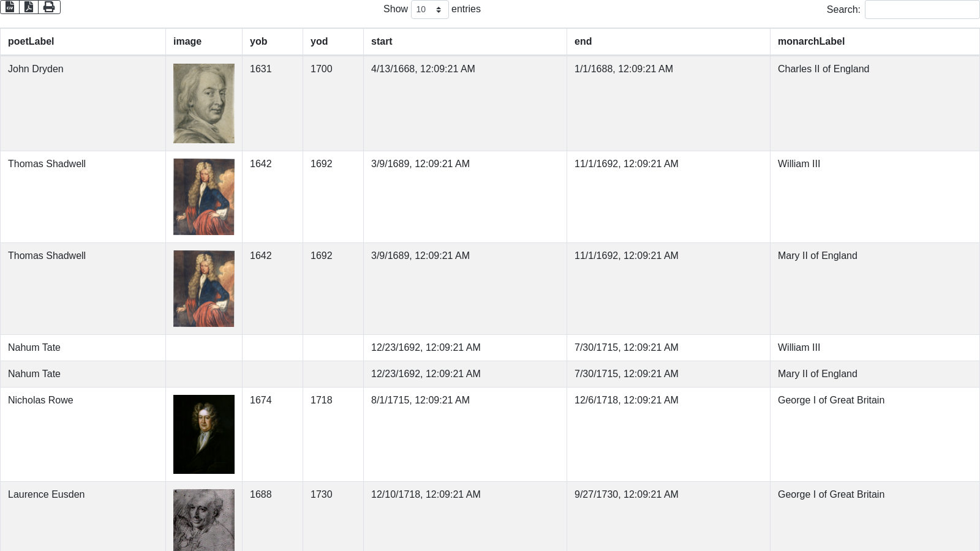This screenshot has width=980, height=551.
Task: Open the entries-per-page dropdown
Action: pos(429,9)
